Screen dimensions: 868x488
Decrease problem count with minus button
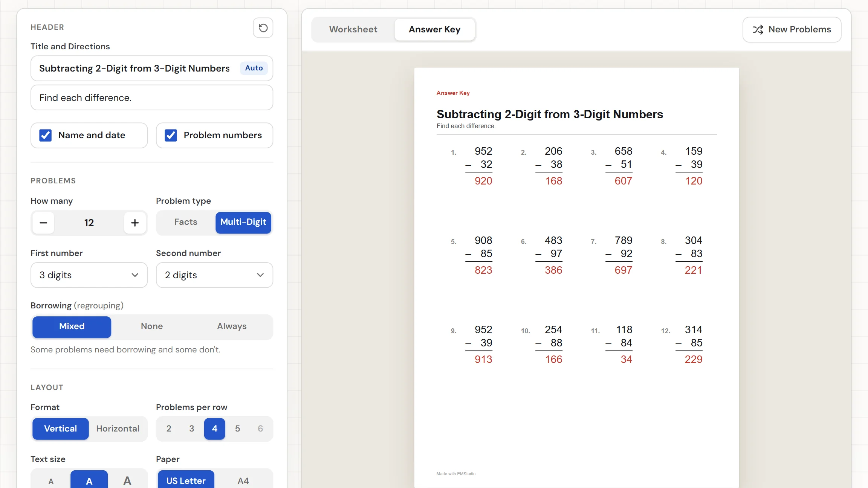[x=43, y=223]
